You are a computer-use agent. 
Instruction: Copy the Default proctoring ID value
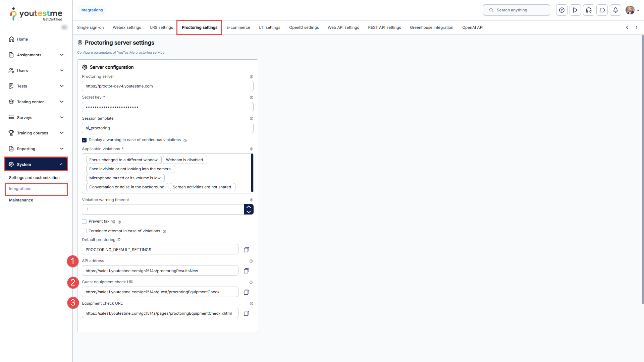(247, 250)
